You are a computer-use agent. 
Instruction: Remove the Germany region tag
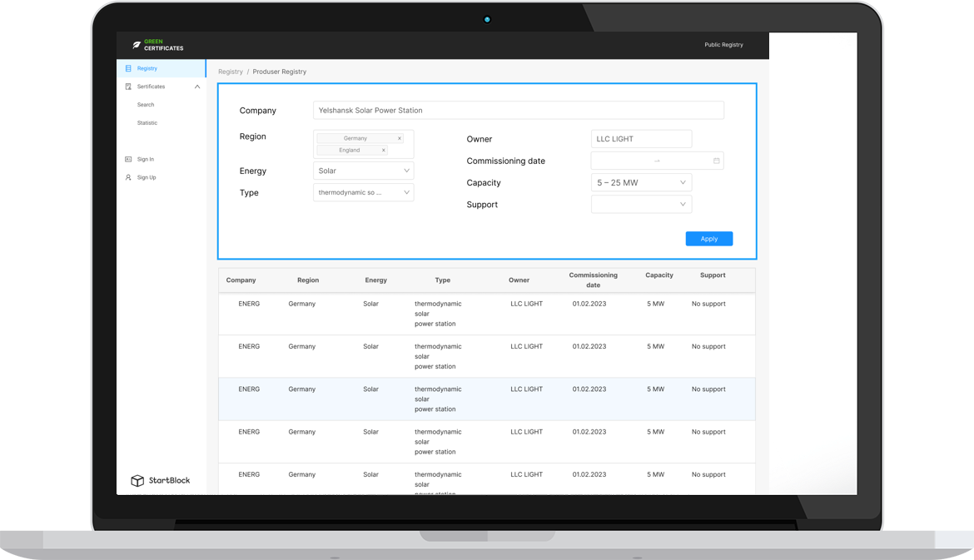click(400, 138)
